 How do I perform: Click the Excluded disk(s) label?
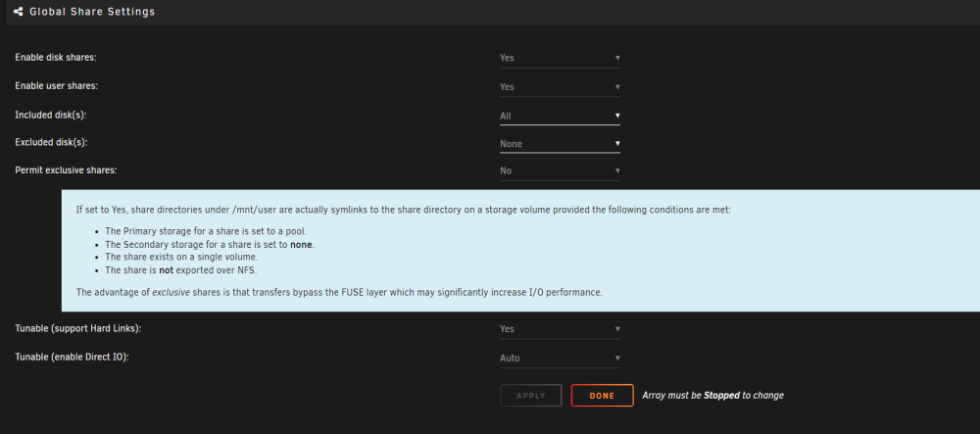[x=51, y=142]
